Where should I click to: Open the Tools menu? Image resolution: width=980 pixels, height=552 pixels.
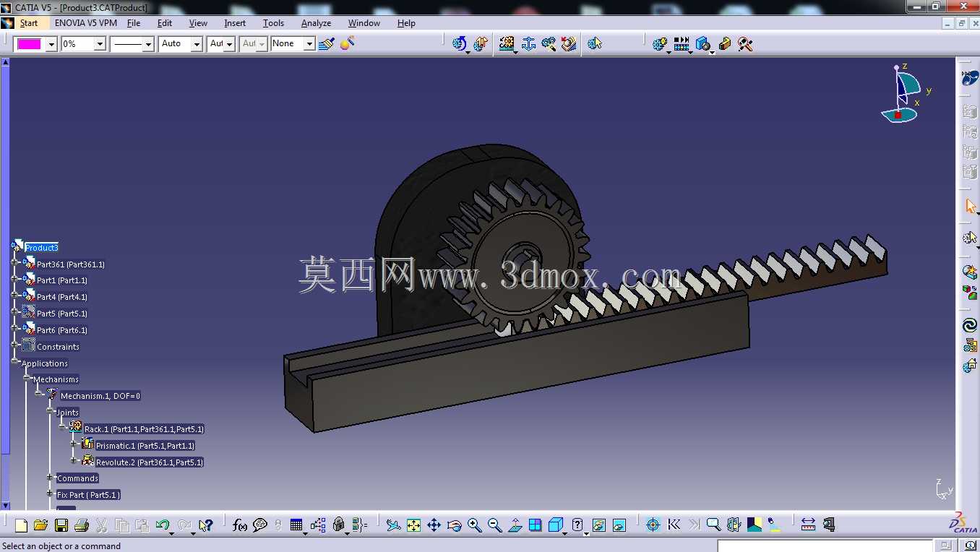click(273, 23)
